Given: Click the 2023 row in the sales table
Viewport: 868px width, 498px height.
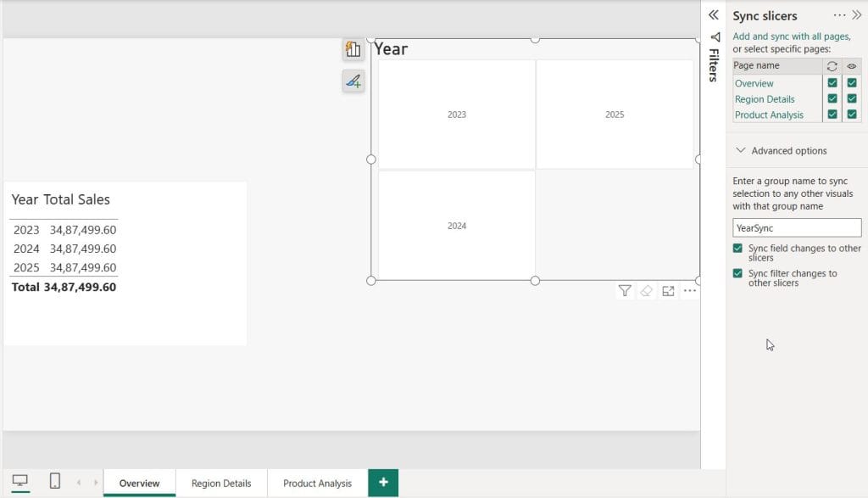Looking at the screenshot, I should point(64,230).
